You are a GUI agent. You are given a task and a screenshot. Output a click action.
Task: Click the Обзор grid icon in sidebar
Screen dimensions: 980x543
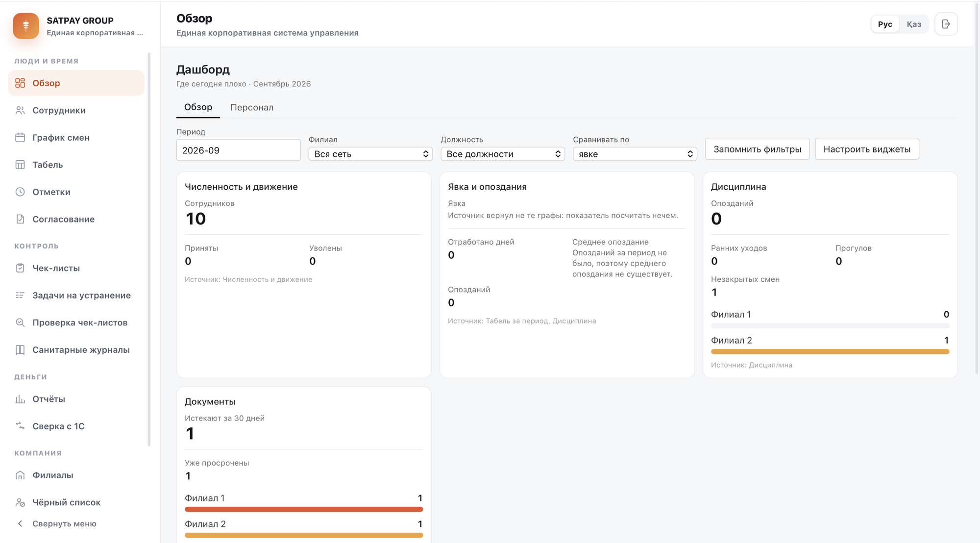point(20,83)
